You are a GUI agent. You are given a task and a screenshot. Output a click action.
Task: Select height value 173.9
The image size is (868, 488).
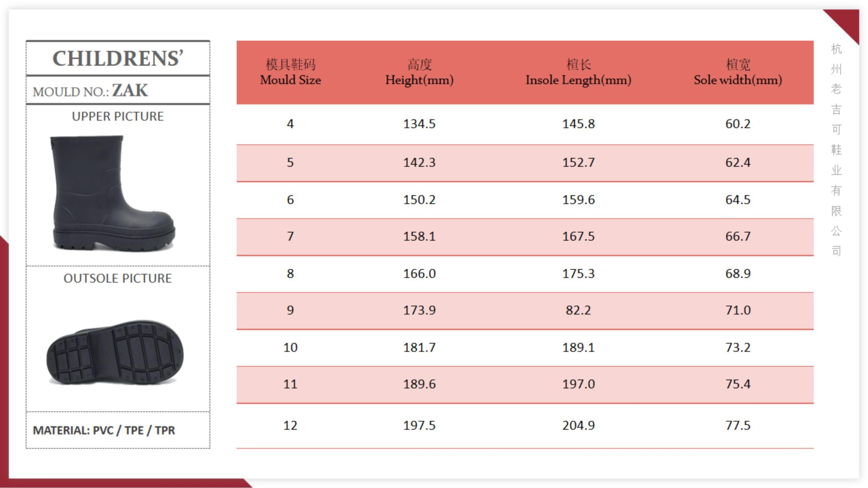coord(419,310)
